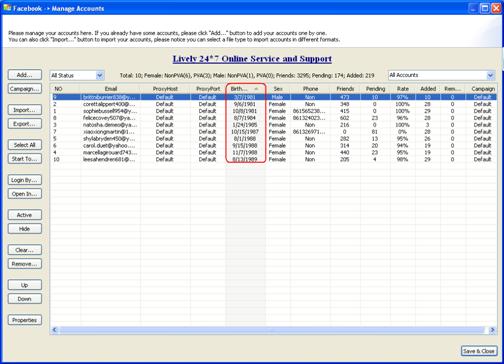Viewport: 504px width, 364px height.
Task: Click the horizontal scrollbar track under the table
Action: (x=272, y=330)
